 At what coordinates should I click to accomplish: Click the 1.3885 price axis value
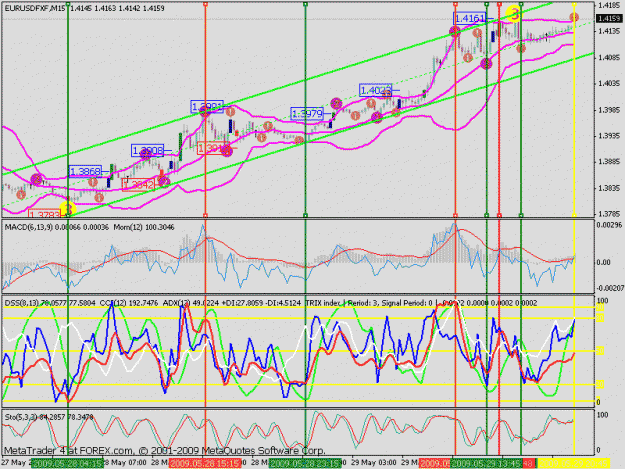(x=608, y=162)
